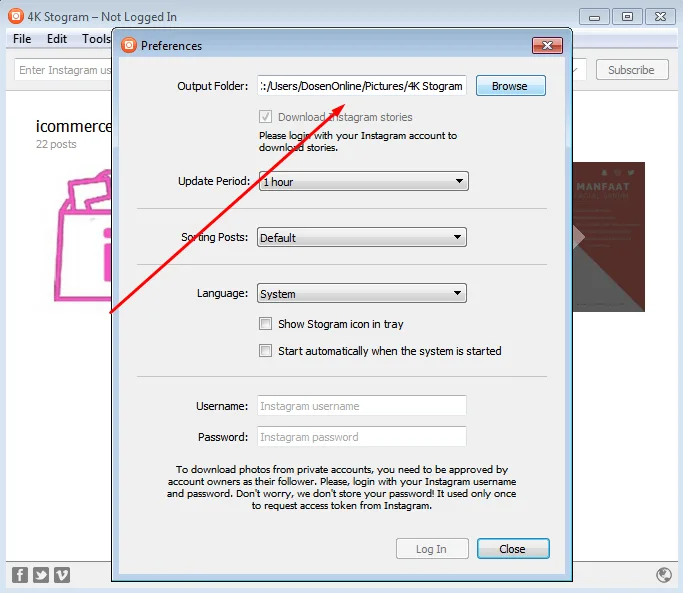
Task: Click the Close button at the dialog bottom
Action: [x=513, y=549]
